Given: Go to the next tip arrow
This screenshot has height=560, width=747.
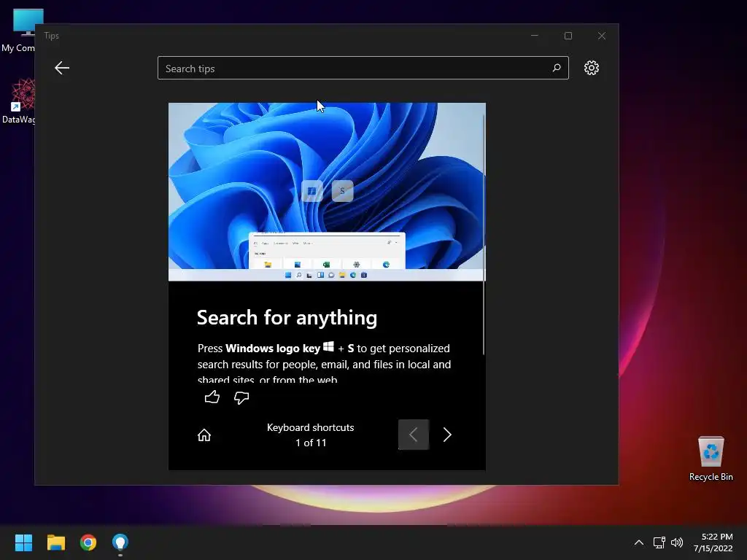Looking at the screenshot, I should [447, 435].
